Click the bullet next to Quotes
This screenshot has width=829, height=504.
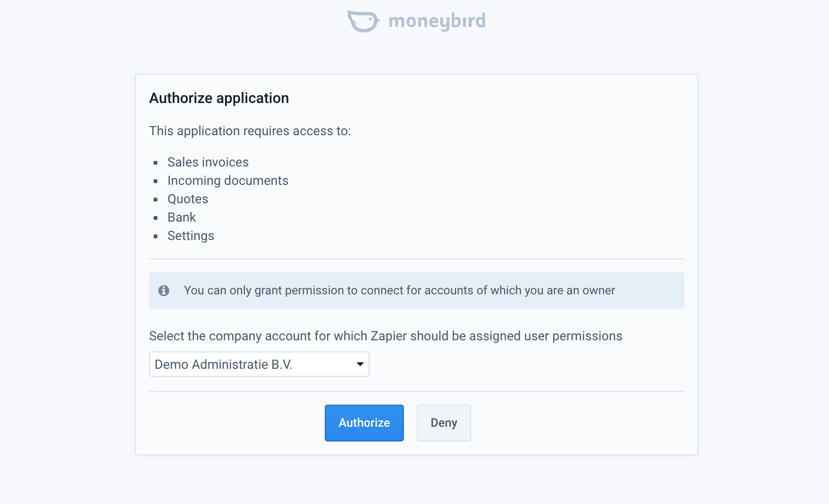(155, 200)
